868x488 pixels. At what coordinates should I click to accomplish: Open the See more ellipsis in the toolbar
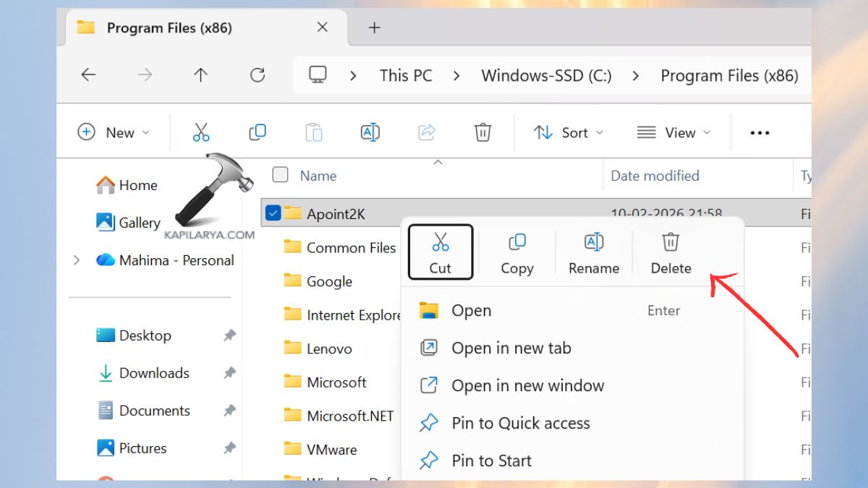[759, 132]
